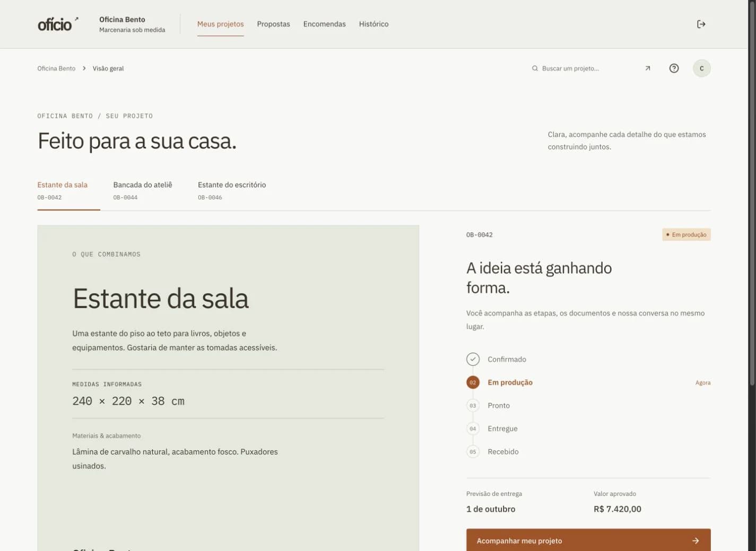Click the Acompanhar meu projeto button

tap(588, 540)
